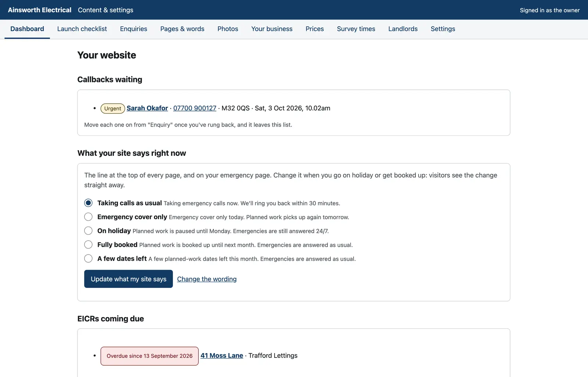The image size is (588, 377).
Task: Select the 'On holiday' radio button
Action: point(88,231)
